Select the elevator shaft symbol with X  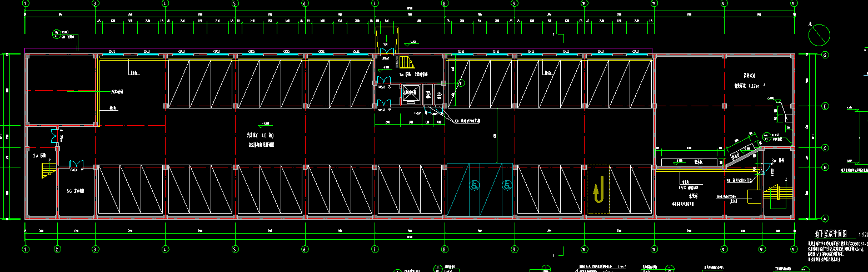point(411,94)
